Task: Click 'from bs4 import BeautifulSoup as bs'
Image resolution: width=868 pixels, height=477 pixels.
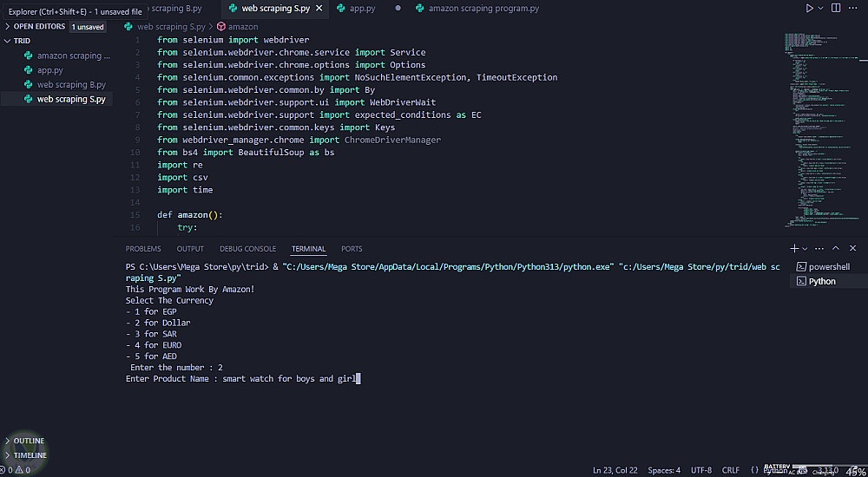Action: click(x=246, y=152)
